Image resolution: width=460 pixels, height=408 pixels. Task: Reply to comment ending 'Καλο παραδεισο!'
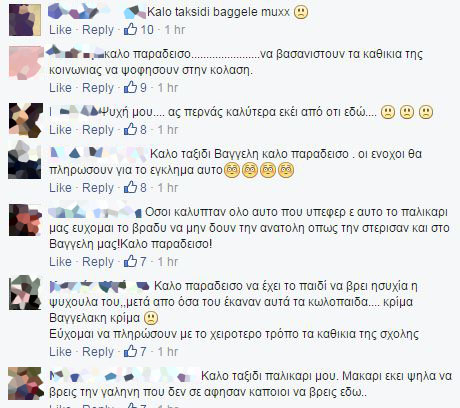point(98,262)
